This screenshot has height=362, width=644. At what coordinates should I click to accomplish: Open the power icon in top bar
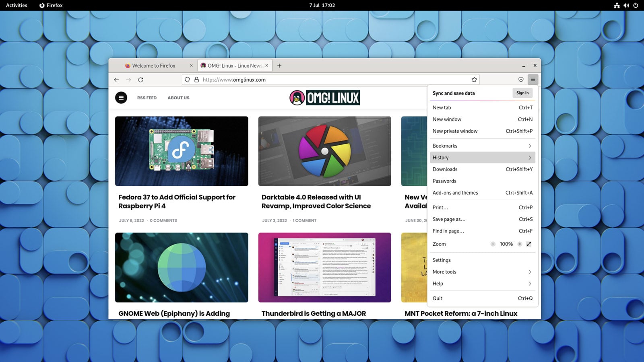click(636, 5)
